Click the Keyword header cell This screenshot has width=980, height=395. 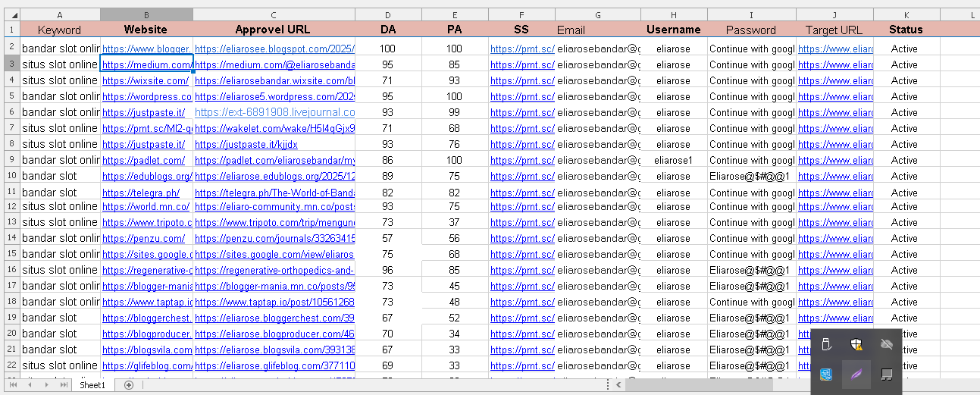[x=59, y=30]
